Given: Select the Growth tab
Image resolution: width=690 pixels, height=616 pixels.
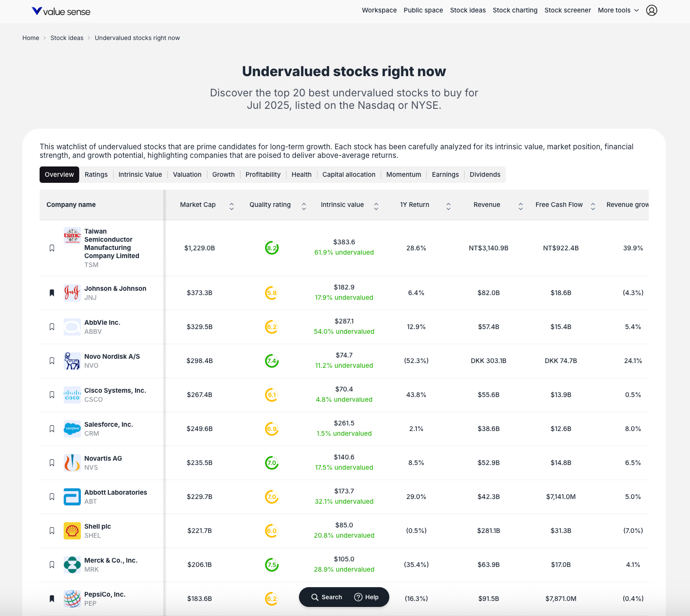Looking at the screenshot, I should click(x=224, y=175).
